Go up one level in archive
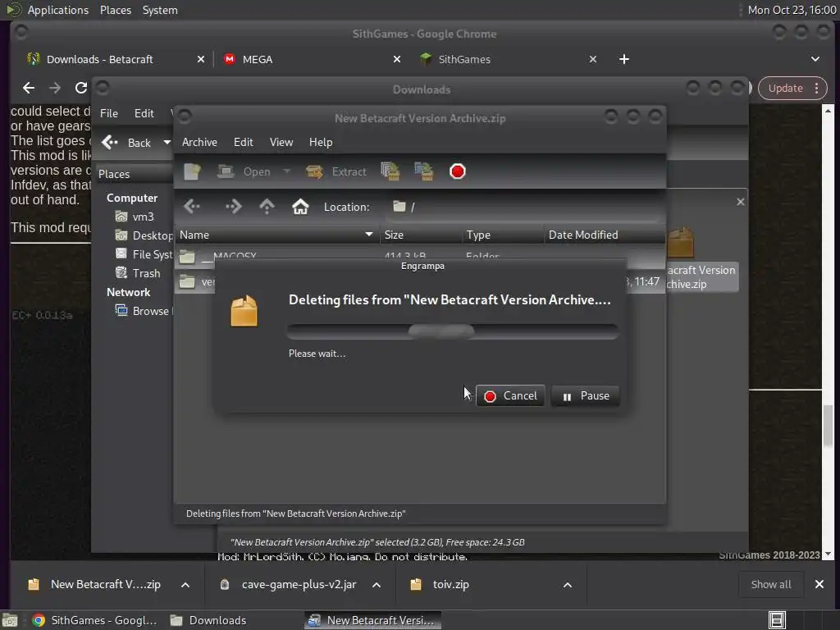 point(267,206)
